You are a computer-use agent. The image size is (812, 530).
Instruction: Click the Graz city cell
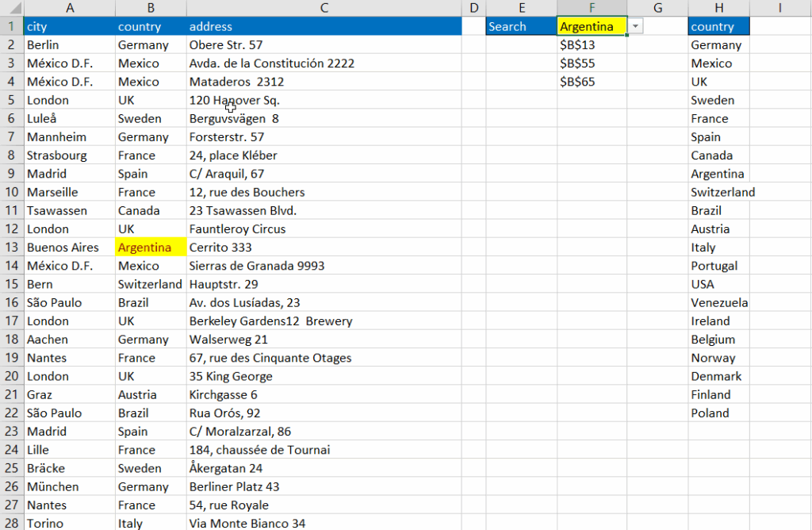(x=70, y=394)
